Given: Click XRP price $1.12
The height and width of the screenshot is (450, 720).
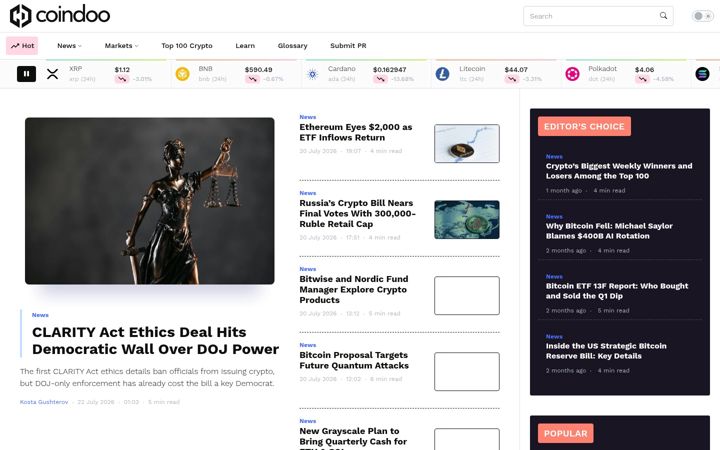Looking at the screenshot, I should click(x=122, y=70).
